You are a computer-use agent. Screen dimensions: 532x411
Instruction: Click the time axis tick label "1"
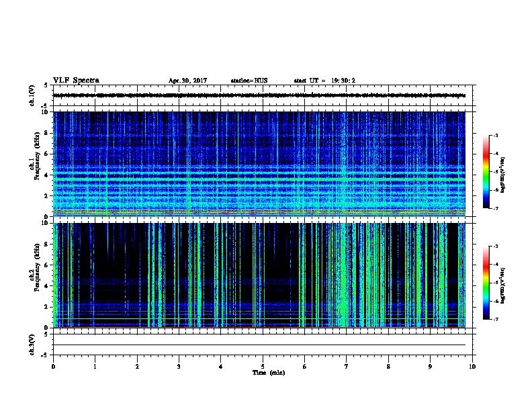coord(95,366)
